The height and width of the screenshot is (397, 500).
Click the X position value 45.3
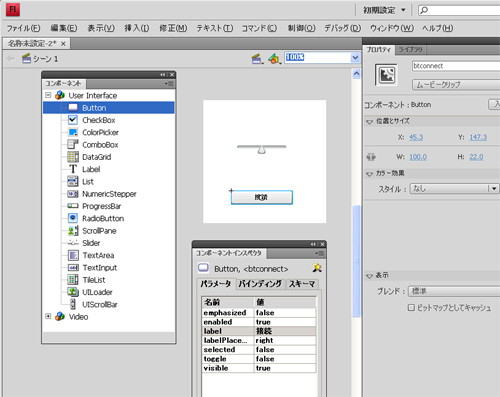coord(416,137)
